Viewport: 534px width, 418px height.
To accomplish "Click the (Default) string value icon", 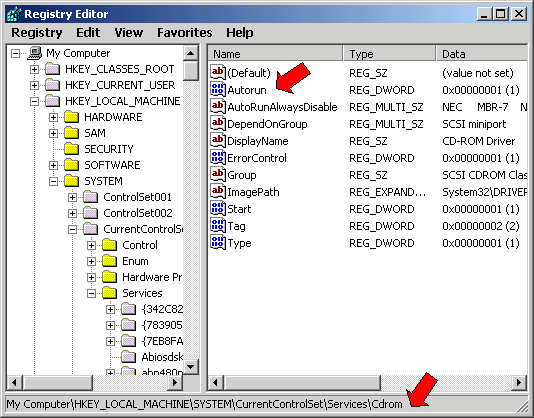I will pyautogui.click(x=218, y=73).
